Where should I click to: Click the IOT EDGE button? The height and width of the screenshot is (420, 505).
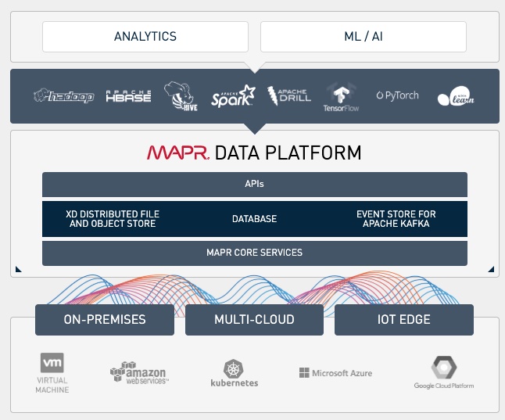(x=404, y=320)
